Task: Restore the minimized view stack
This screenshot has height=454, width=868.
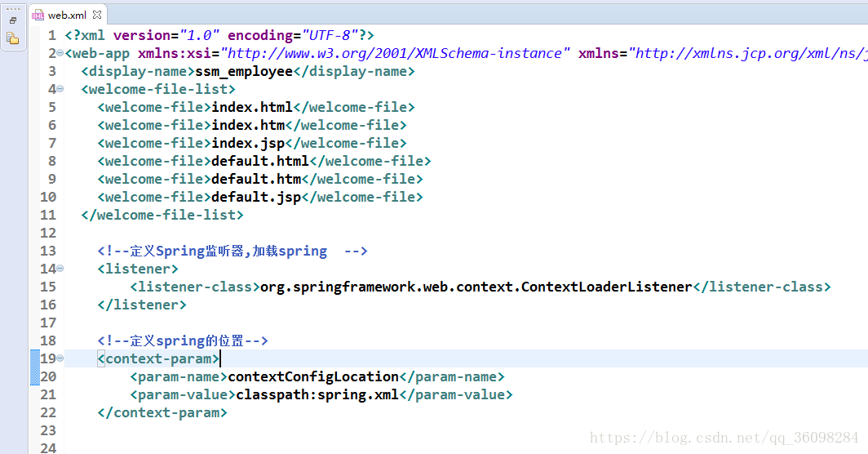Action: [13, 20]
